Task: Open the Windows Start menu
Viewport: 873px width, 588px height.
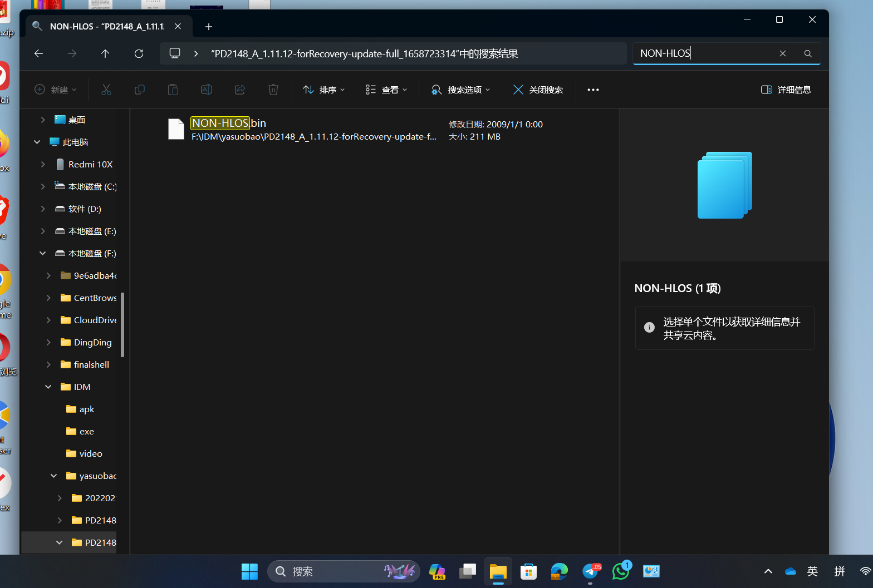Action: pos(249,571)
